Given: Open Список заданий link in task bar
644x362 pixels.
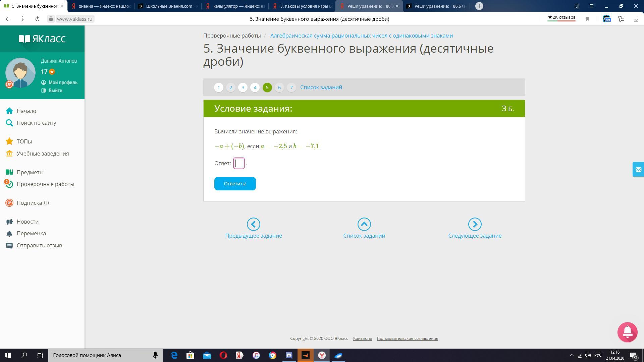Looking at the screenshot, I should [x=321, y=87].
